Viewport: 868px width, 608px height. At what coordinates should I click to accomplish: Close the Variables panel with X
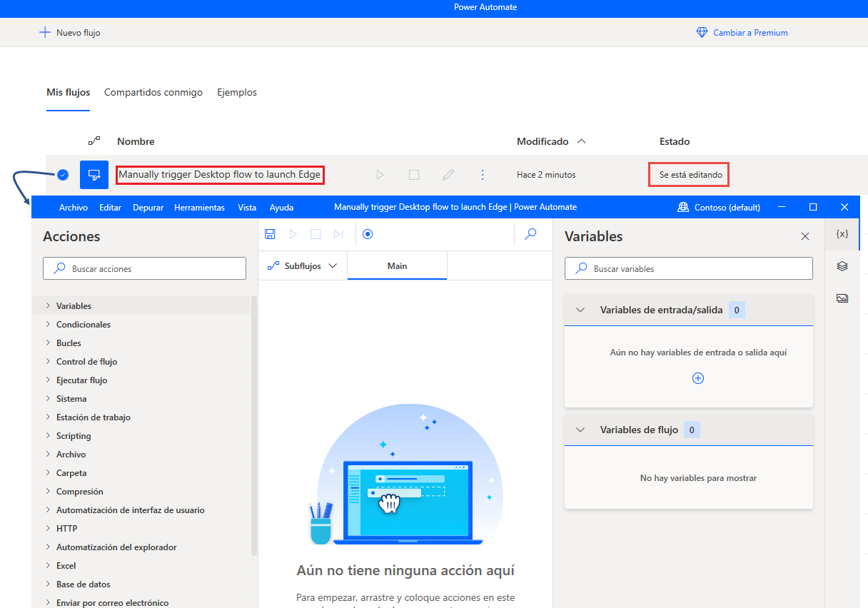[805, 236]
